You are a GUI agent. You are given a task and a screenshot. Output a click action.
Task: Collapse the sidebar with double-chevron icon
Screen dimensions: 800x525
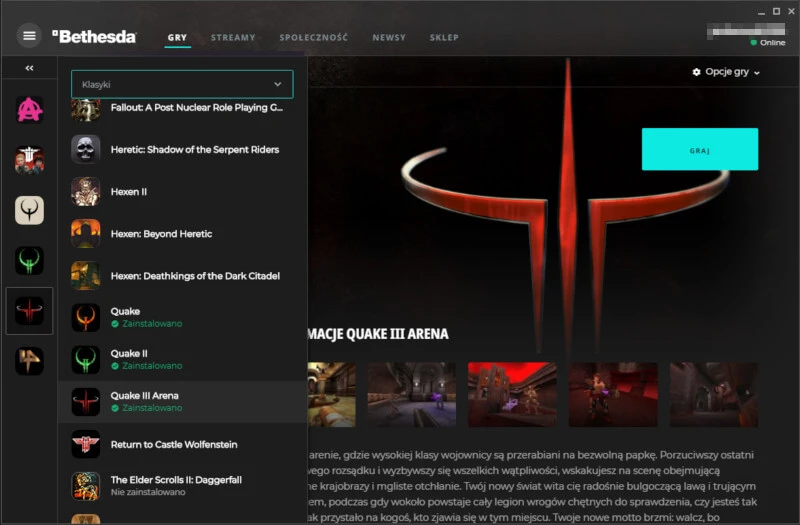(29, 68)
